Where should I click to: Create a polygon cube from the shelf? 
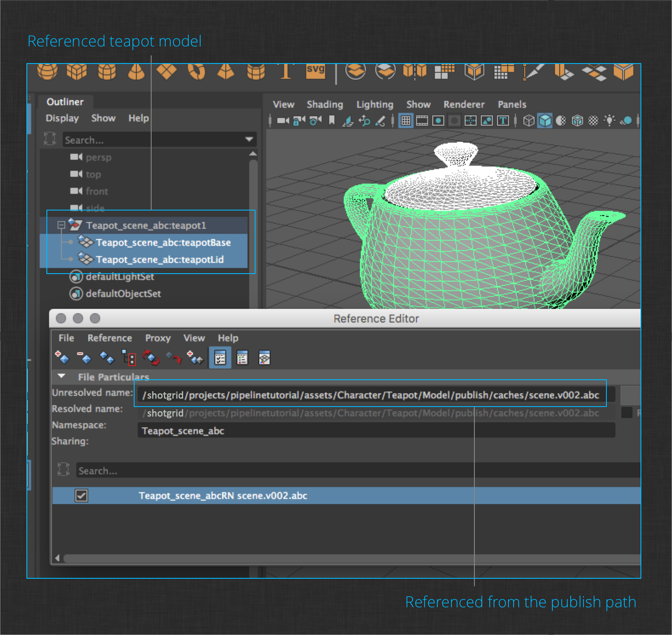[x=77, y=71]
